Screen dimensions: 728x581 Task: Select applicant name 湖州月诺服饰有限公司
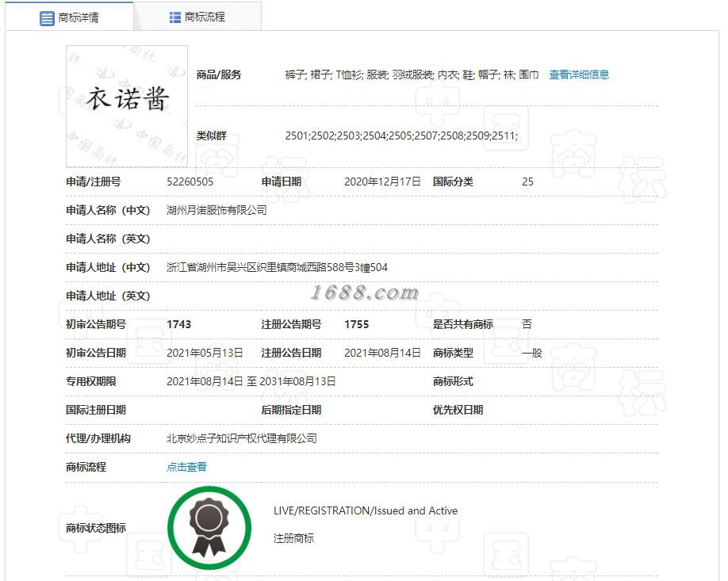tap(216, 210)
